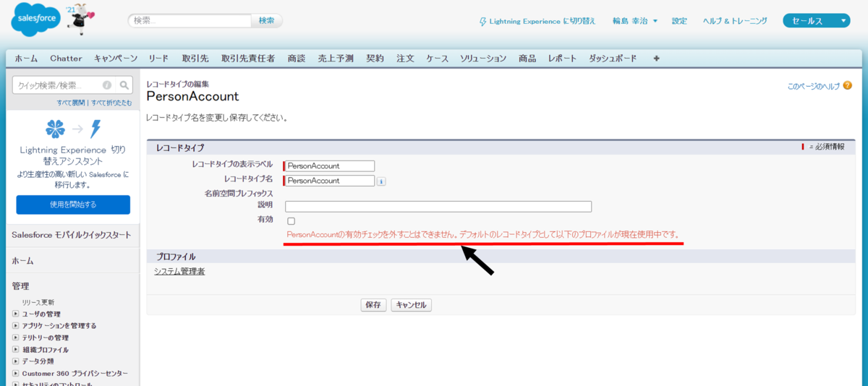Switch to the ケース tab
The height and width of the screenshot is (386, 868).
438,59
